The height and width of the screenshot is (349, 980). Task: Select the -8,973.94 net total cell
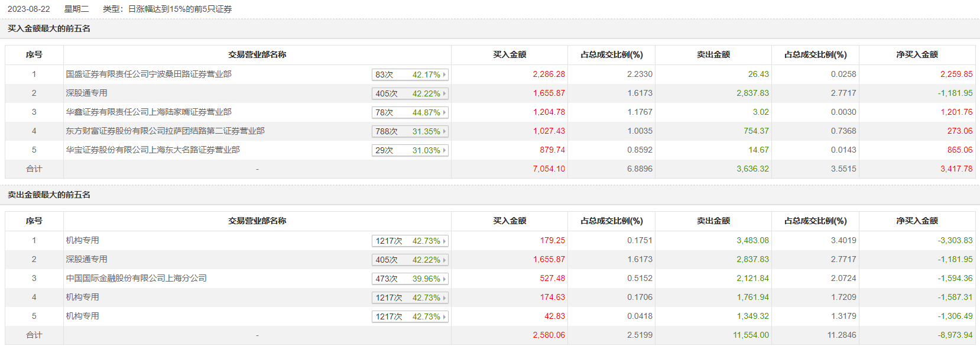955,335
